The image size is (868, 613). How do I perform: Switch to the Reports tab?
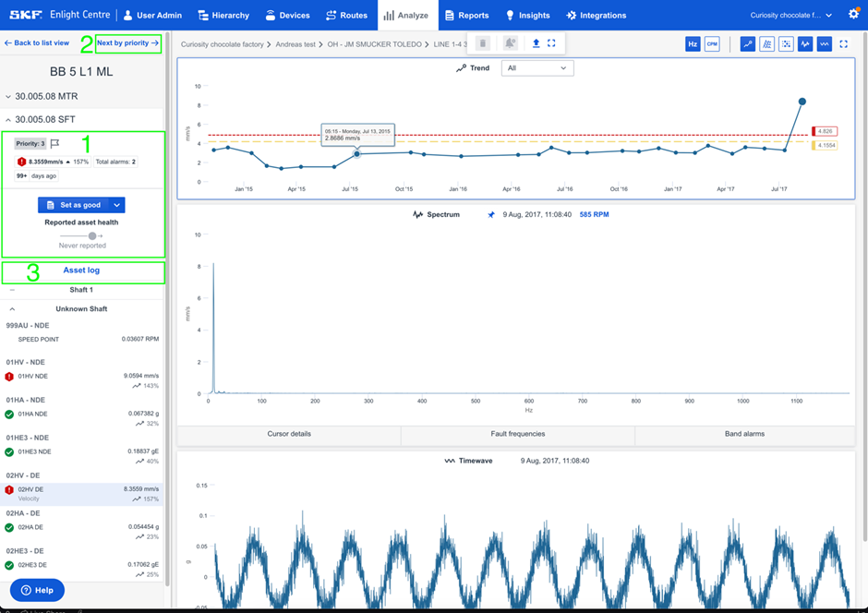[472, 15]
